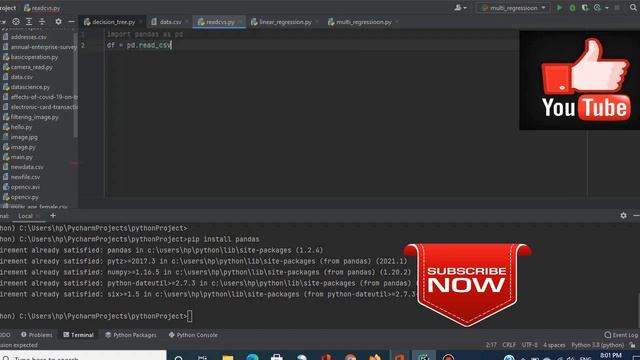Click the Stop square icon

click(617, 8)
